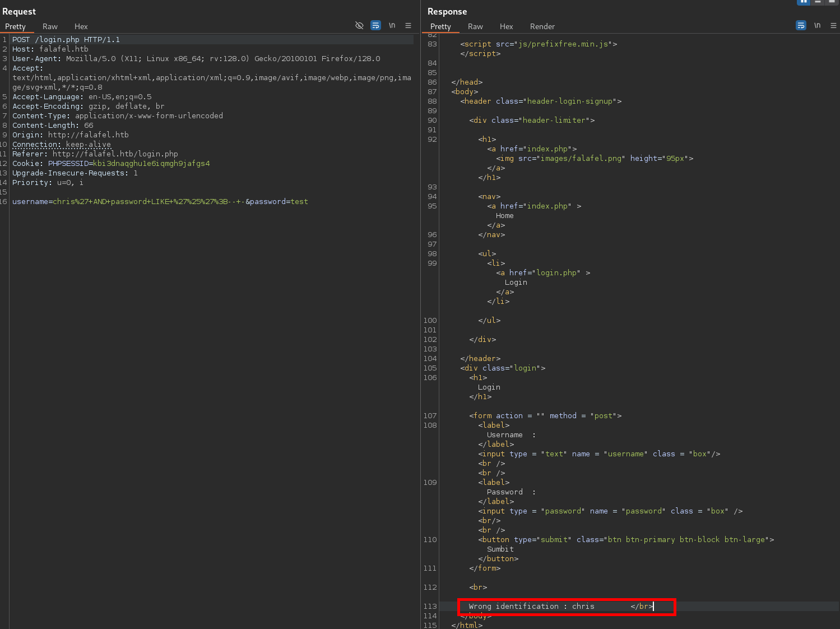Click the "Password :" label text in the response
The height and width of the screenshot is (629, 840).
coord(511,492)
